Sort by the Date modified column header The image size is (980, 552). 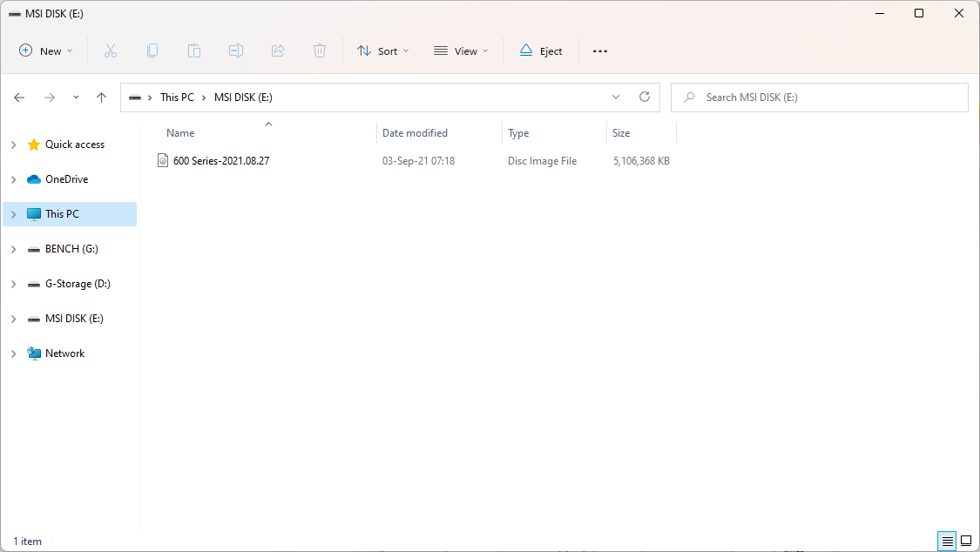pos(415,133)
